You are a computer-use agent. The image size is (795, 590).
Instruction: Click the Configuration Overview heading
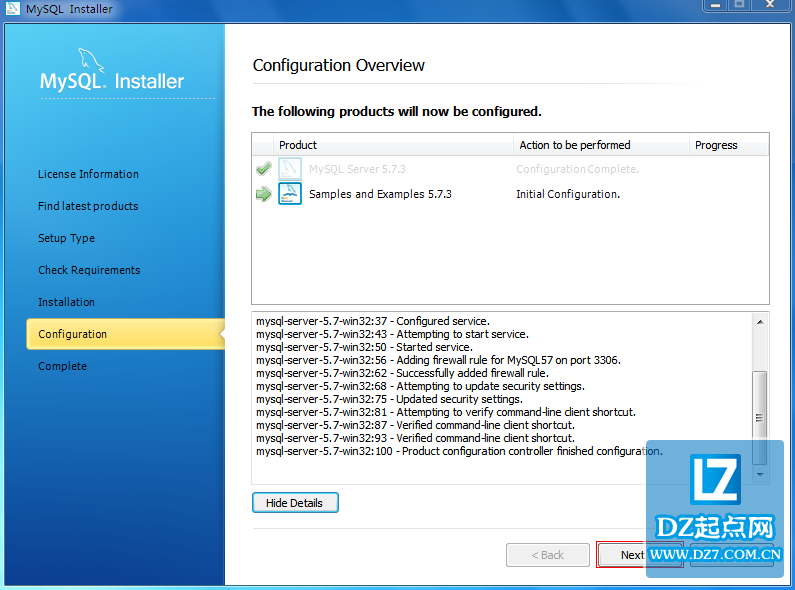tap(338, 65)
